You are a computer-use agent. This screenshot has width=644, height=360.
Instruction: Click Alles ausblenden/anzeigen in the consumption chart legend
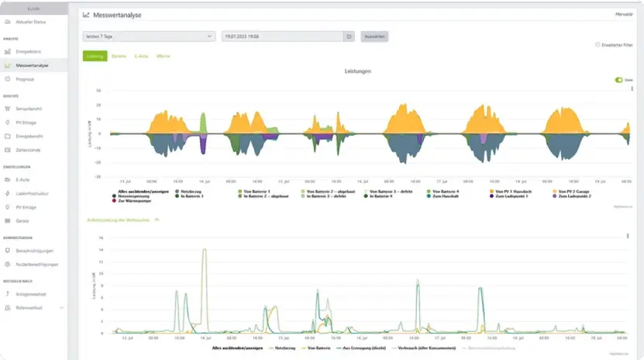[237, 348]
